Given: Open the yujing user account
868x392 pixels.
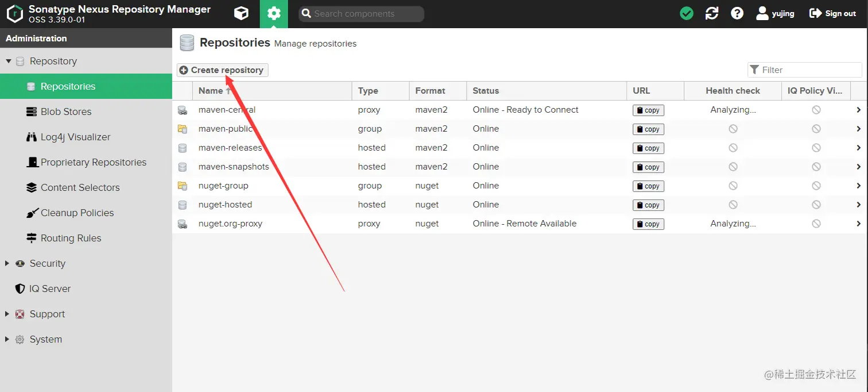Looking at the screenshot, I should (x=775, y=13).
